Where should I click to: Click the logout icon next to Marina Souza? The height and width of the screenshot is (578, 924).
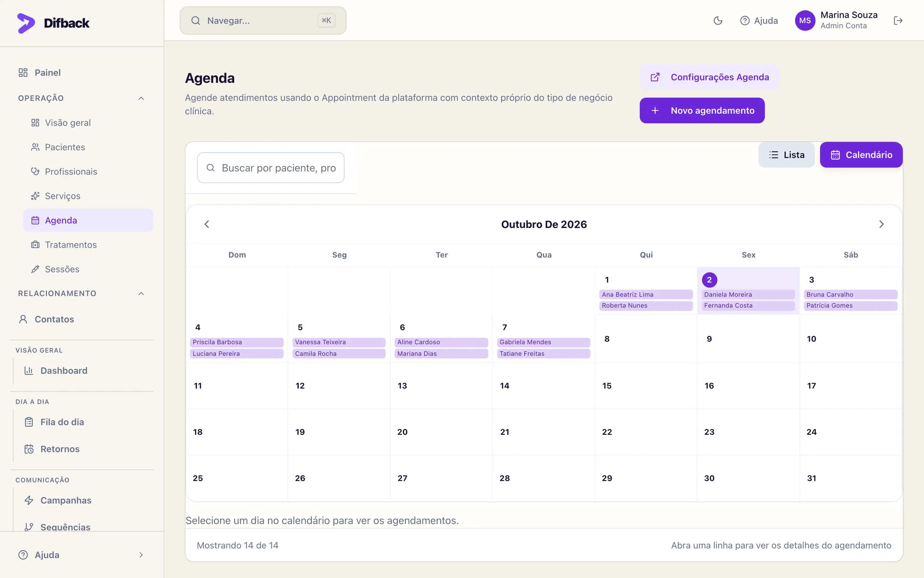click(x=898, y=20)
